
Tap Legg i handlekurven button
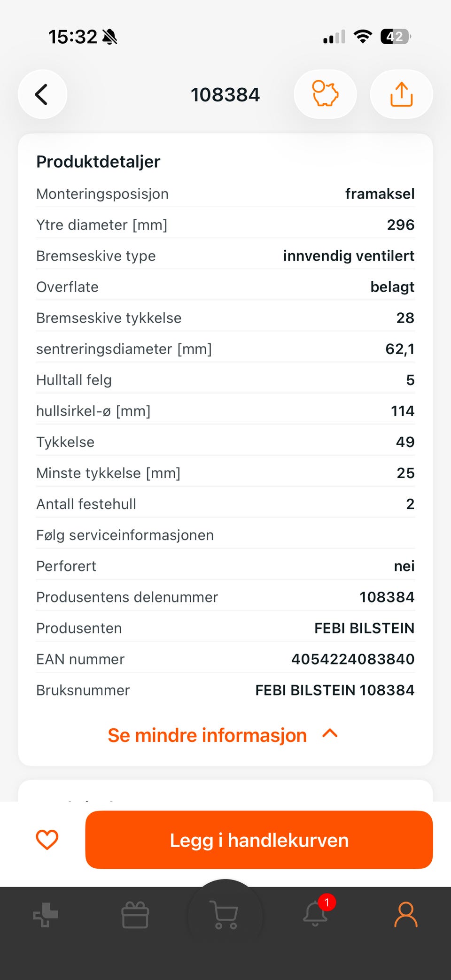coord(259,840)
